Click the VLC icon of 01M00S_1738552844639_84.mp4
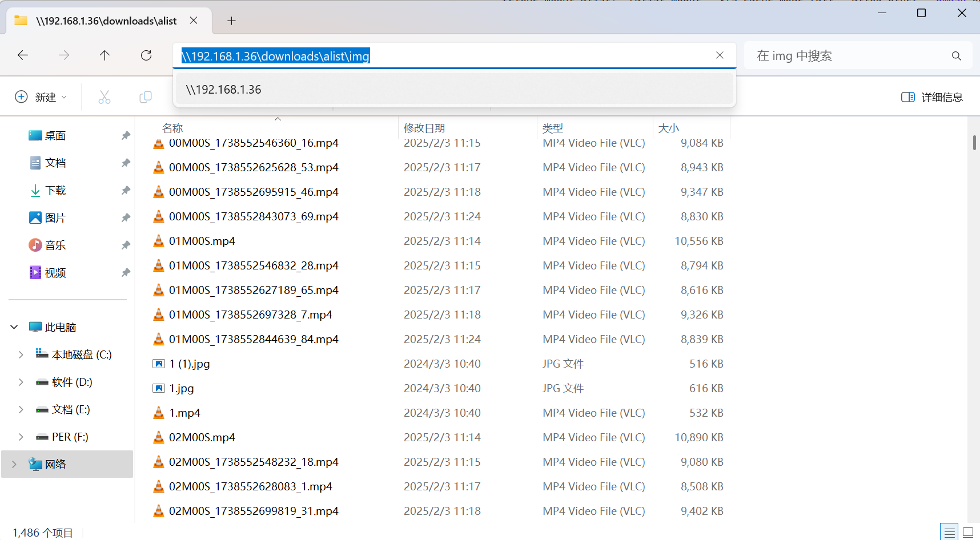Image resolution: width=980 pixels, height=540 pixels. click(x=159, y=339)
